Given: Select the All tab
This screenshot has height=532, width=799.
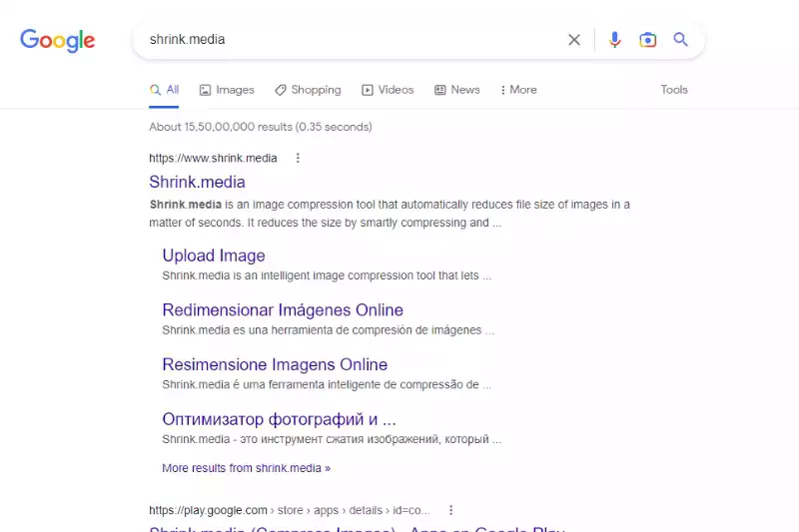Looking at the screenshot, I should [x=164, y=90].
